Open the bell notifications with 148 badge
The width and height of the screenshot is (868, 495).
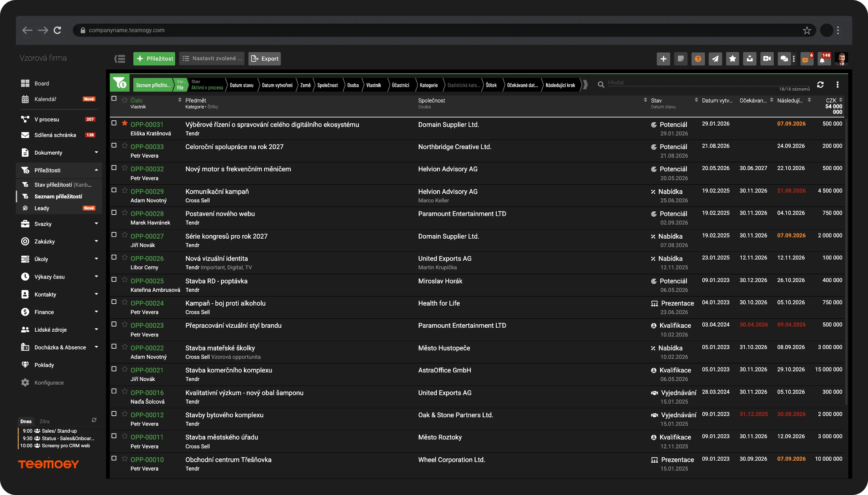(x=824, y=59)
